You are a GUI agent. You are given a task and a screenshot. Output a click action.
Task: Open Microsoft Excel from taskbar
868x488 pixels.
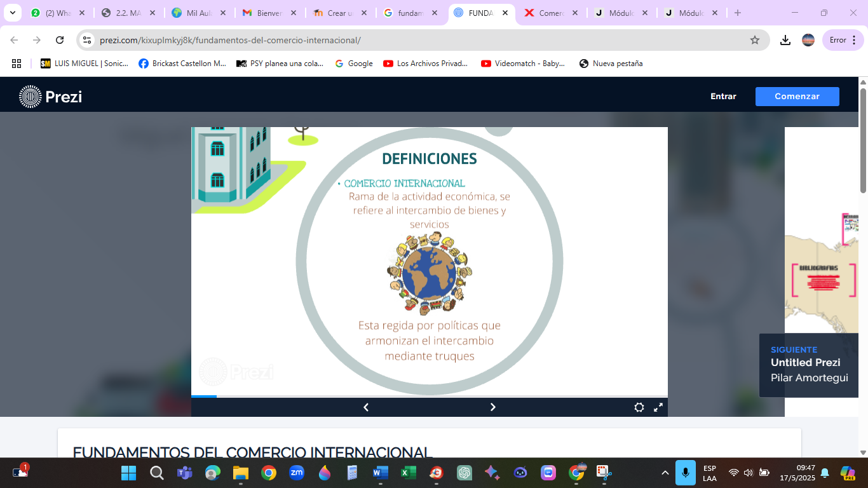pyautogui.click(x=408, y=473)
